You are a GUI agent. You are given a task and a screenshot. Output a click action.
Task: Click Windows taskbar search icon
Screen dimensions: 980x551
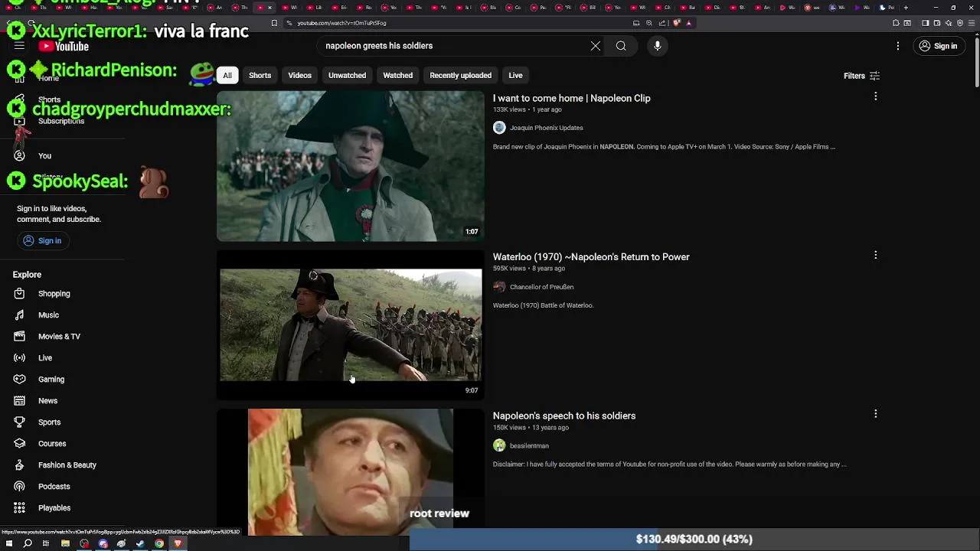coord(28,543)
